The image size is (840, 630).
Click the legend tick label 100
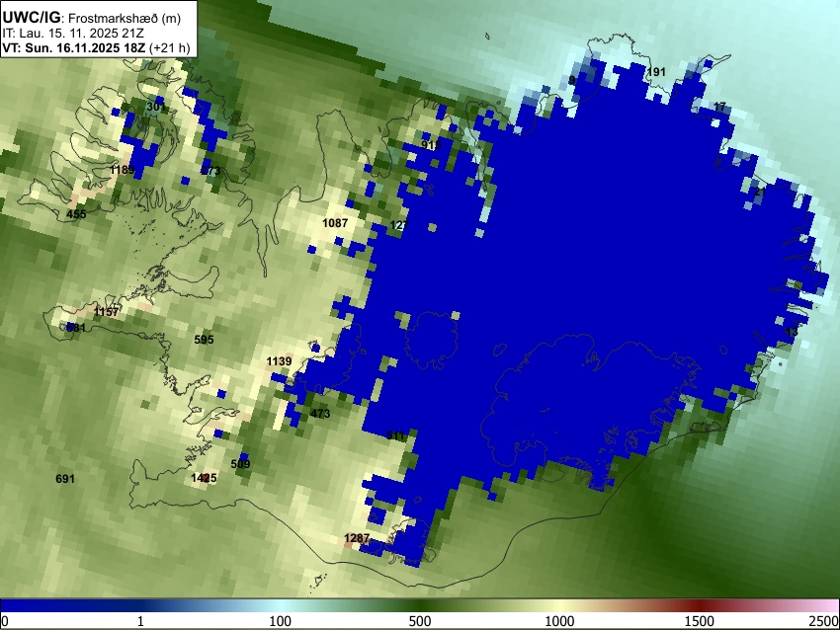pyautogui.click(x=281, y=621)
